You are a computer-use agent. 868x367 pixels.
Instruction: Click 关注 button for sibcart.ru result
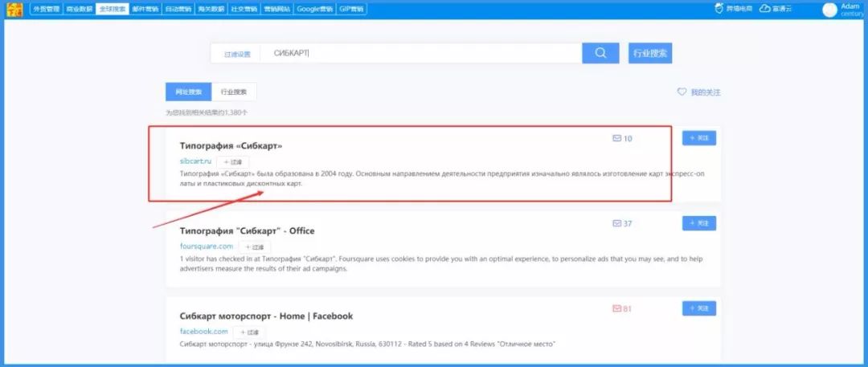point(698,138)
